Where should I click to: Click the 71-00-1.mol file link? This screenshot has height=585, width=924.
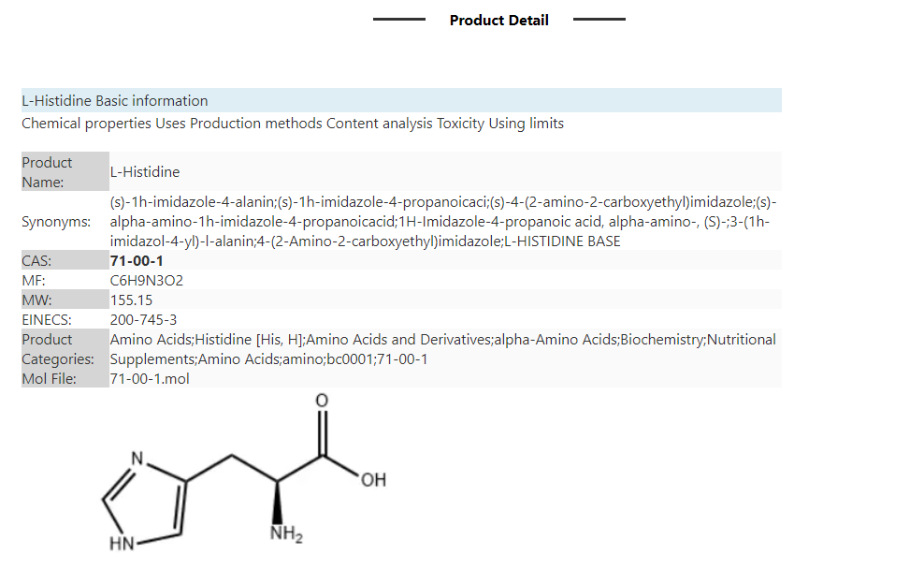point(150,378)
